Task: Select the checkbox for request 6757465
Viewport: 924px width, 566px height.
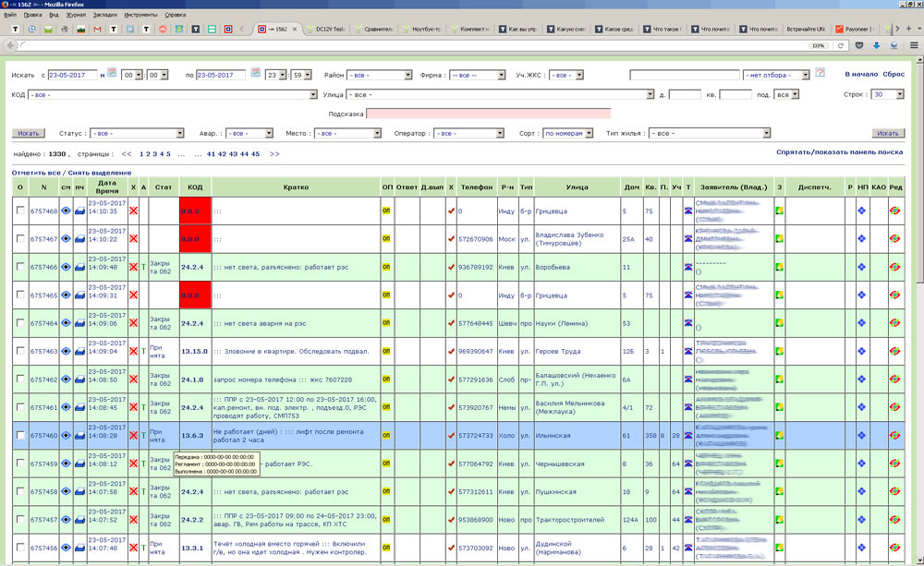Action: point(20,295)
